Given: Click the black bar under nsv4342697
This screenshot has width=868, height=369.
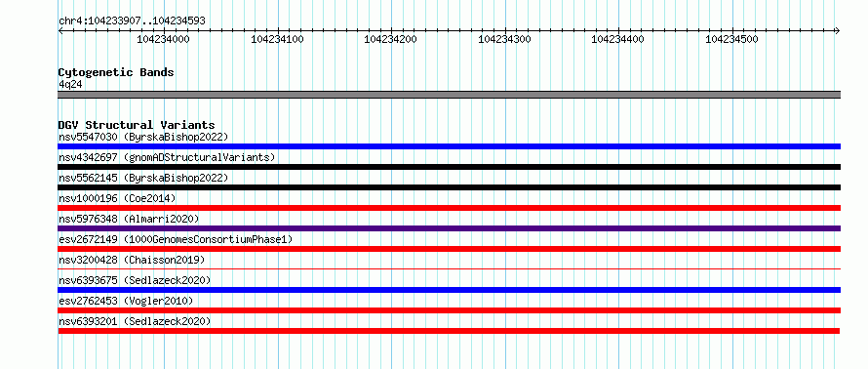Looking at the screenshot, I should click(449, 167).
